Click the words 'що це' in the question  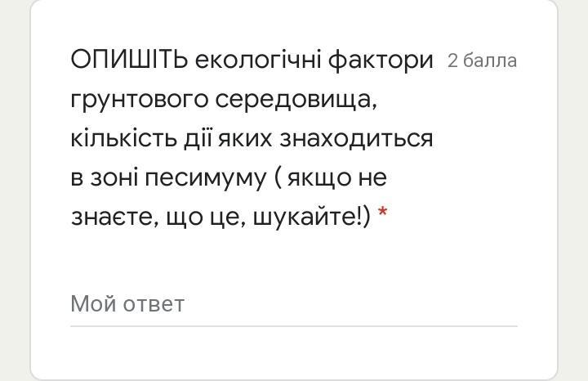pos(203,216)
